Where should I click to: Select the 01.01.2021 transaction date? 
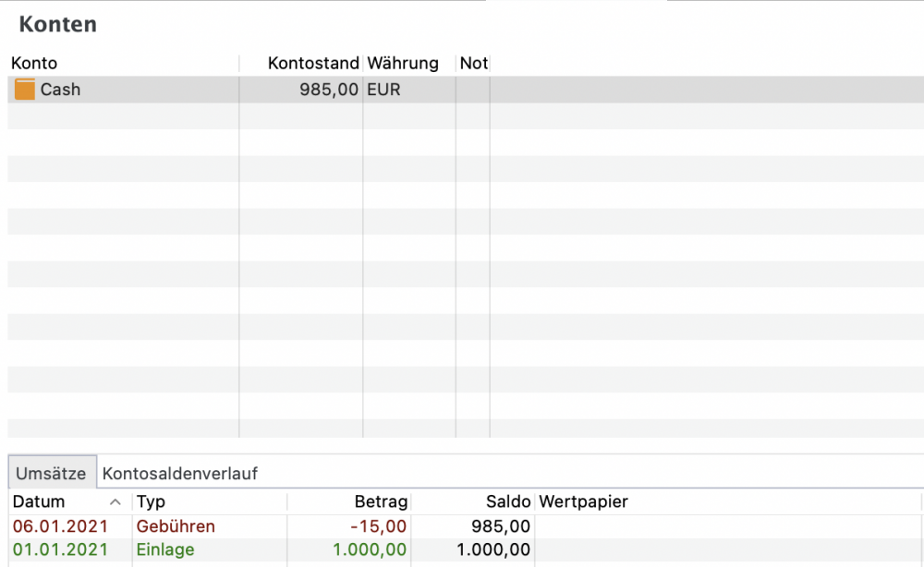(x=60, y=549)
